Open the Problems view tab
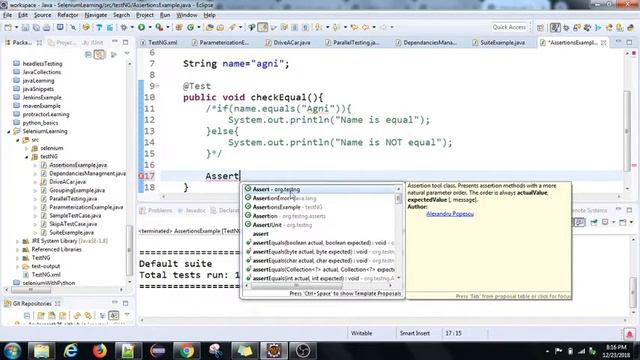Image resolution: width=640 pixels, height=360 pixels. pyautogui.click(x=156, y=211)
